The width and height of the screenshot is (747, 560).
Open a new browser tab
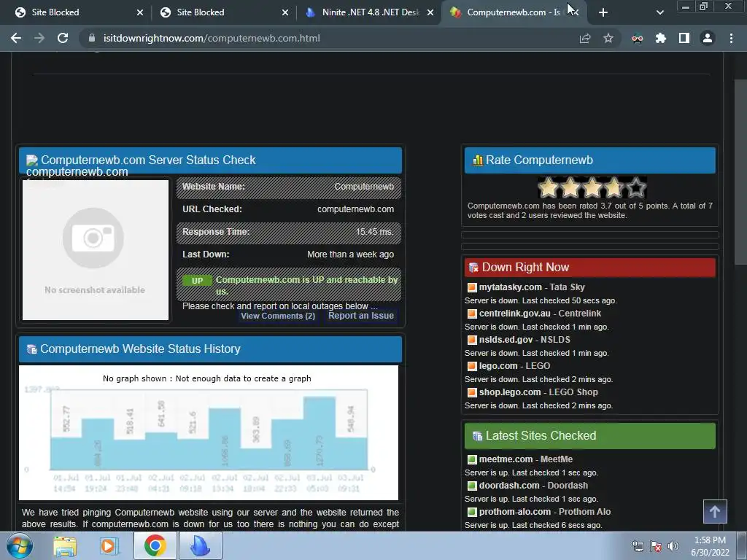point(603,12)
